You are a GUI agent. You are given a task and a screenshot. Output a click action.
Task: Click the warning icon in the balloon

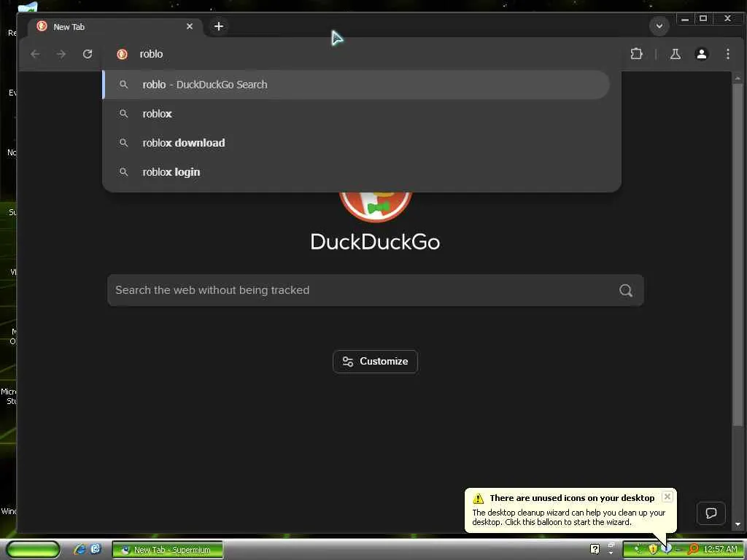tap(478, 498)
